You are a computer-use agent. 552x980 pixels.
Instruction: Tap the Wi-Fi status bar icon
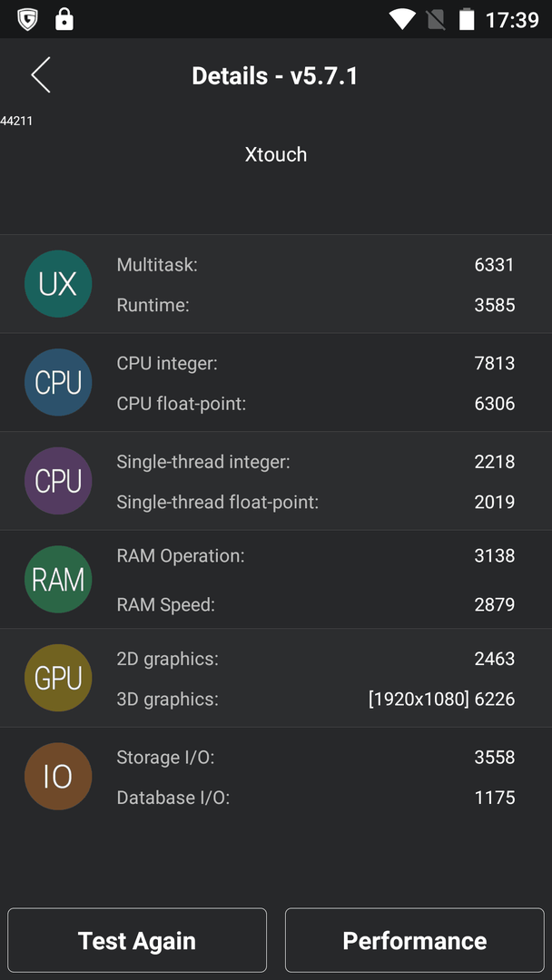tap(402, 19)
